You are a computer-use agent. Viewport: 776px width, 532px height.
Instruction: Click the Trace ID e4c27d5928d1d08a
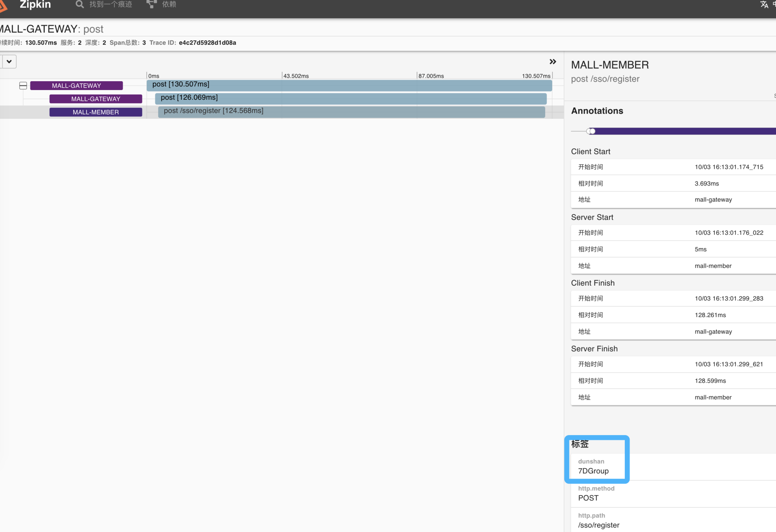[207, 43]
